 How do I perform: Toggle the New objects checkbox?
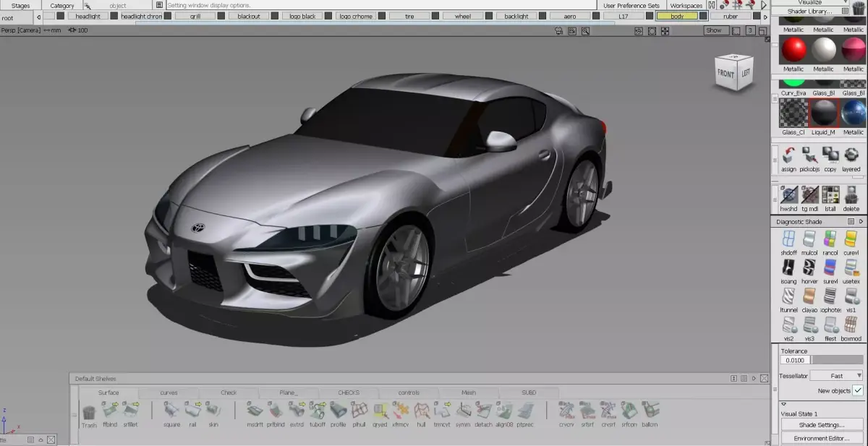pyautogui.click(x=857, y=390)
